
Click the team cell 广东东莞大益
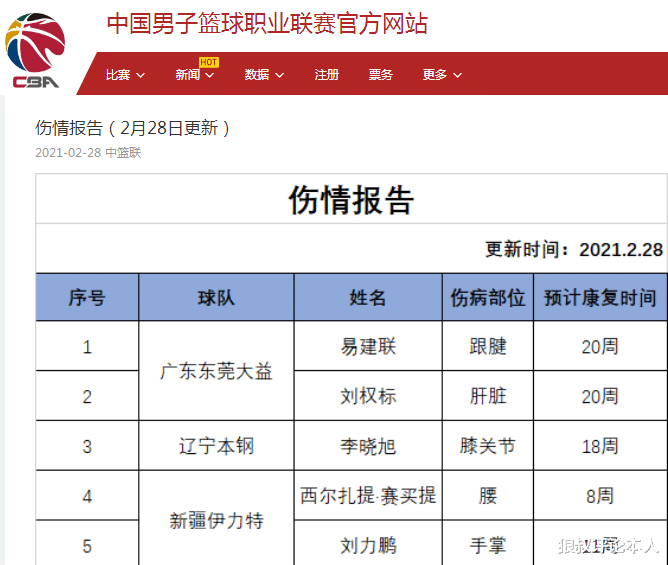[x=216, y=371]
